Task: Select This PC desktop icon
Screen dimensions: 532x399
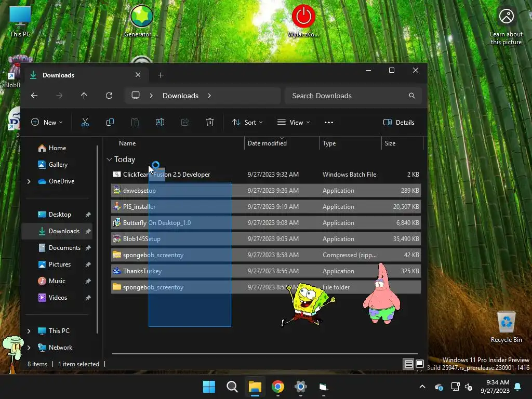Action: [20, 22]
